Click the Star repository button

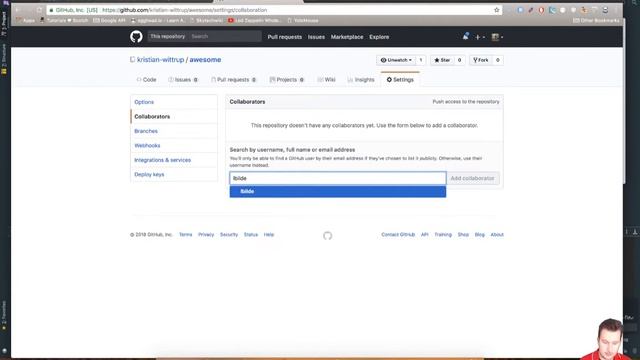tap(442, 60)
